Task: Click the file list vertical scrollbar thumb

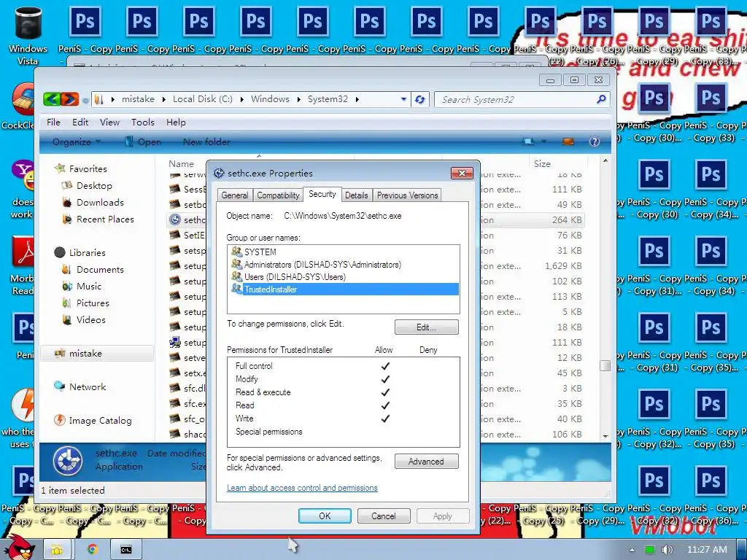Action: tap(605, 366)
